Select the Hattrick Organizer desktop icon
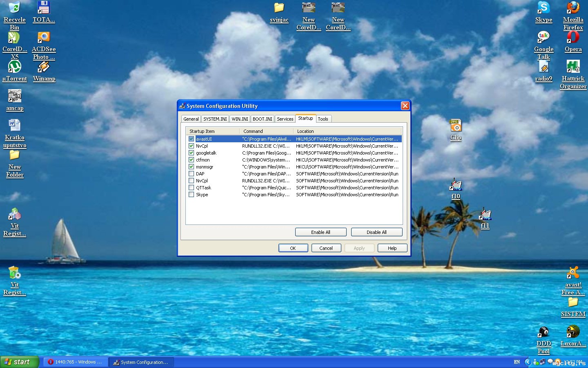This screenshot has width=588, height=368. [x=573, y=67]
